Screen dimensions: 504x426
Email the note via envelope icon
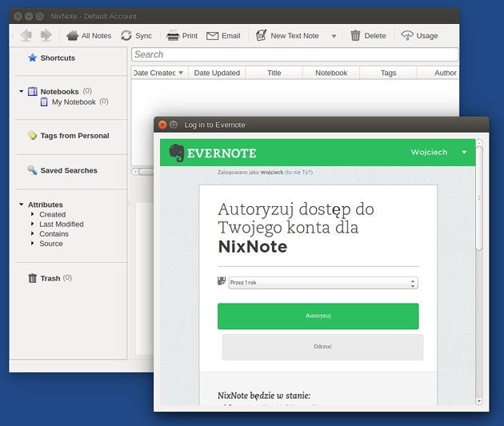(223, 36)
